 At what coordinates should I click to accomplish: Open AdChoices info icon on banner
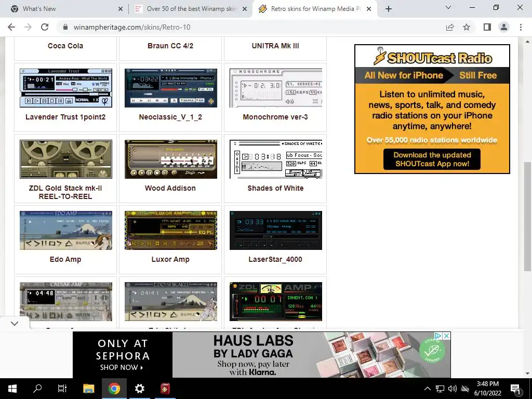(438, 336)
